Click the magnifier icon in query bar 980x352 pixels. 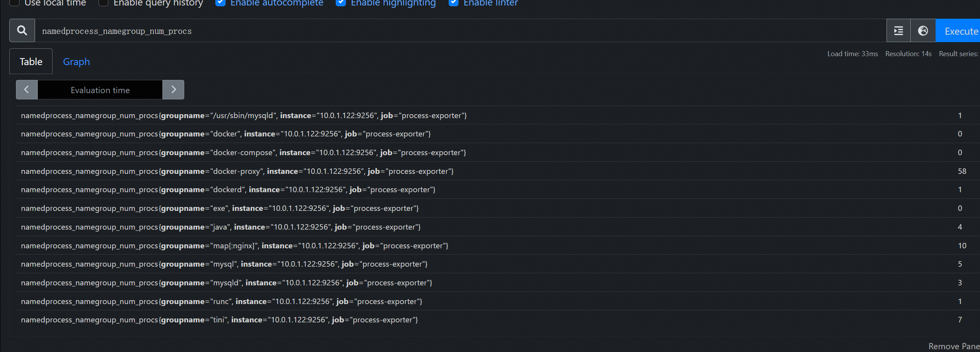21,30
